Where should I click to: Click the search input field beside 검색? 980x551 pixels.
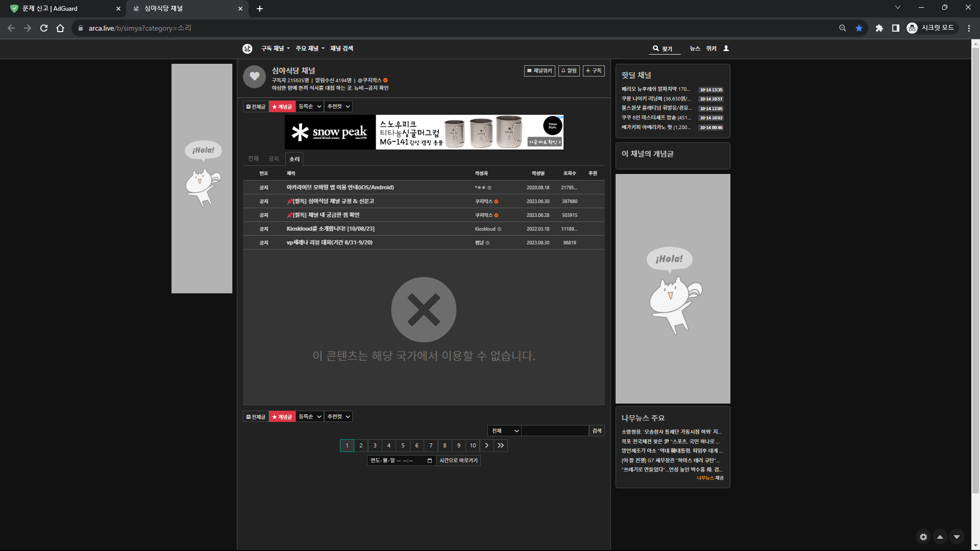point(555,430)
